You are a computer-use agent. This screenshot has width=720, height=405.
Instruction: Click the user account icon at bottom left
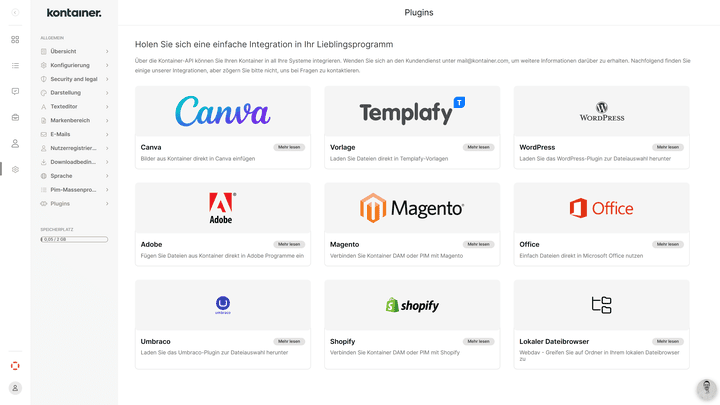tap(15, 388)
